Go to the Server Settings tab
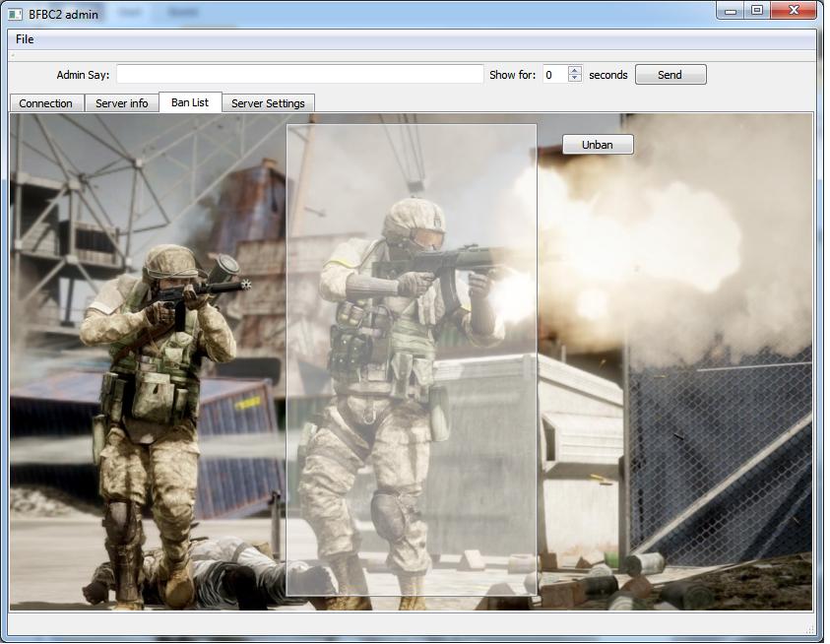The width and height of the screenshot is (830, 644). point(268,103)
